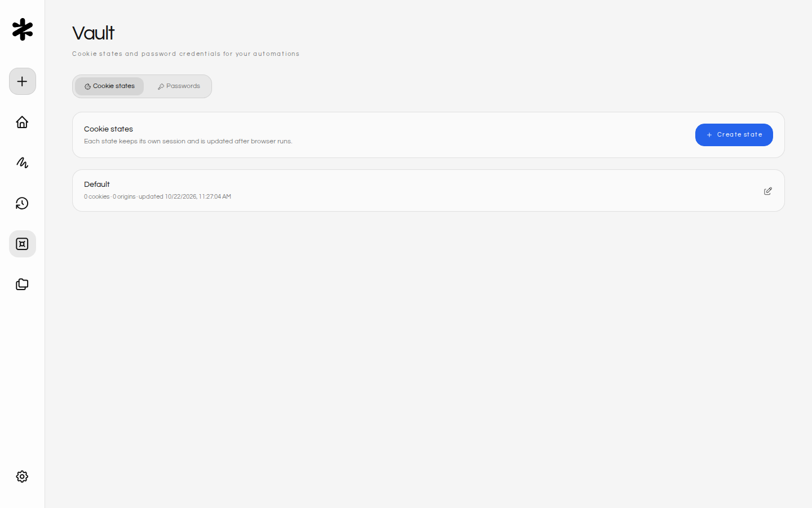Viewport: 812px width, 508px height.
Task: Open the Home sidebar icon
Action: tap(22, 122)
